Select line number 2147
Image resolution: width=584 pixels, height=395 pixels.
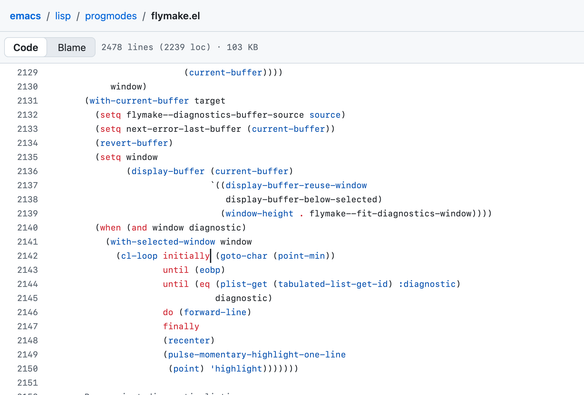coord(28,326)
